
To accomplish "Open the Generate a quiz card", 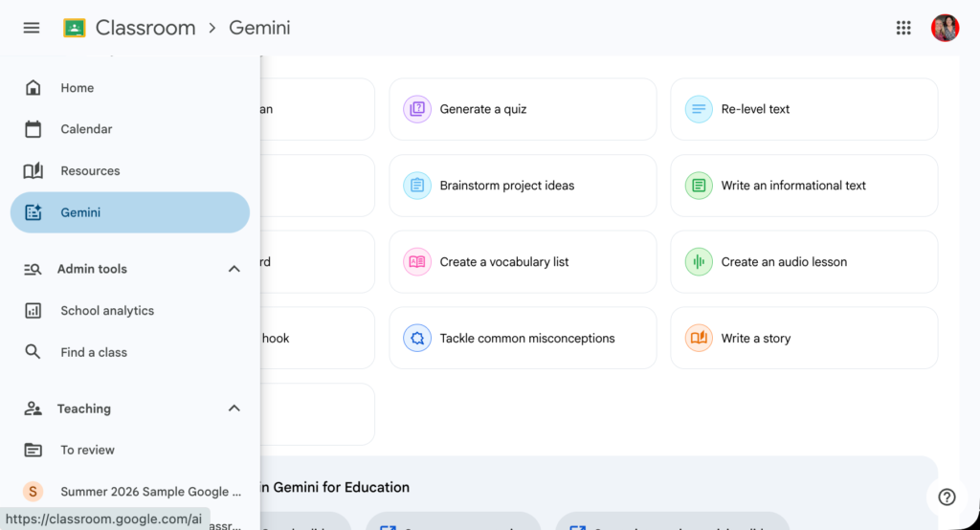I will click(x=523, y=109).
